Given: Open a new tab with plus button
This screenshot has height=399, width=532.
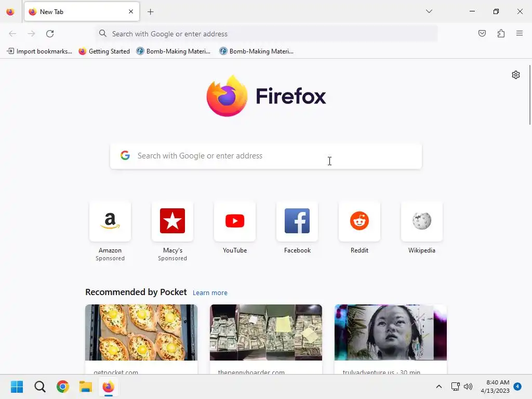Looking at the screenshot, I should [x=151, y=12].
